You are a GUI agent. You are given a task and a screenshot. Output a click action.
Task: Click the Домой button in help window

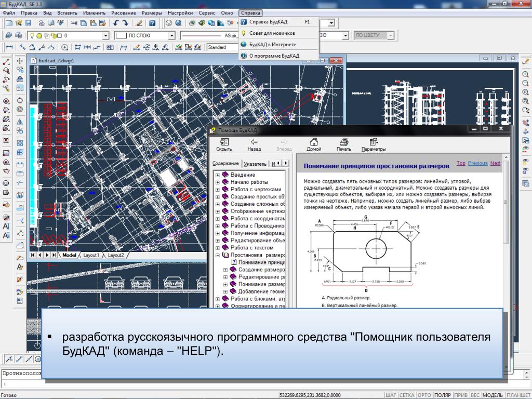314,145
